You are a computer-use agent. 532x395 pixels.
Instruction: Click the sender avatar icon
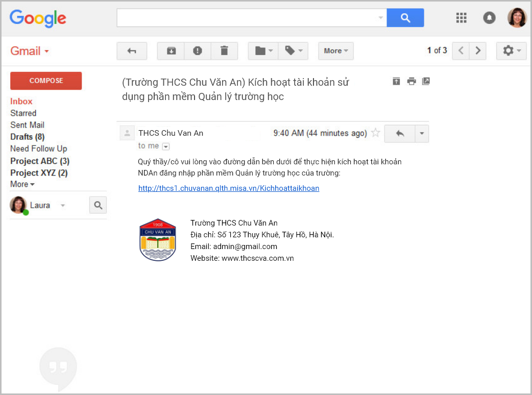127,133
